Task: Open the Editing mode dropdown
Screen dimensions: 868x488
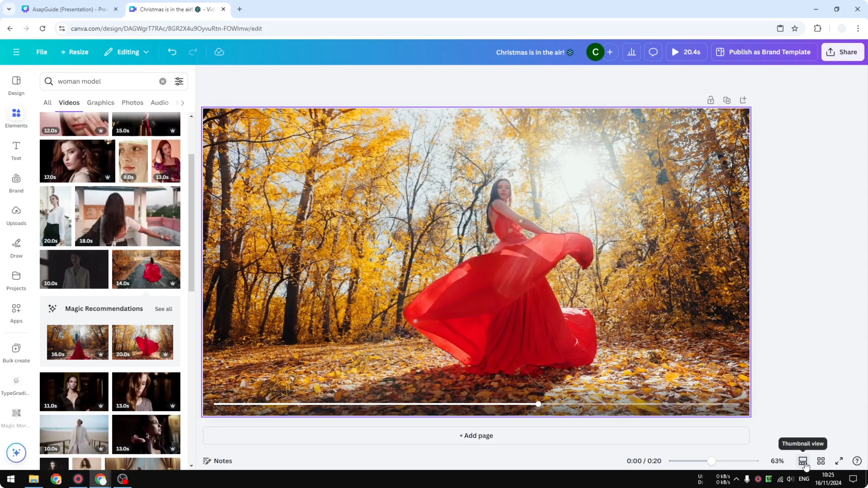Action: pyautogui.click(x=127, y=52)
